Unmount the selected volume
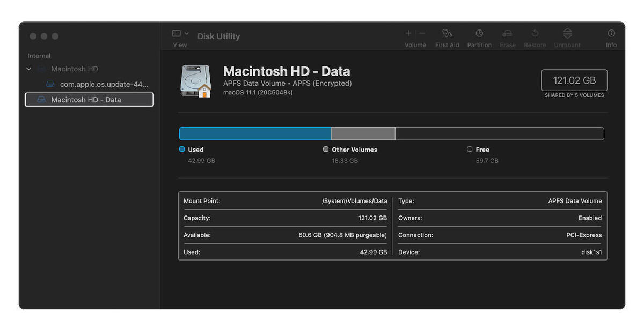This screenshot has width=644, height=327. [x=567, y=33]
